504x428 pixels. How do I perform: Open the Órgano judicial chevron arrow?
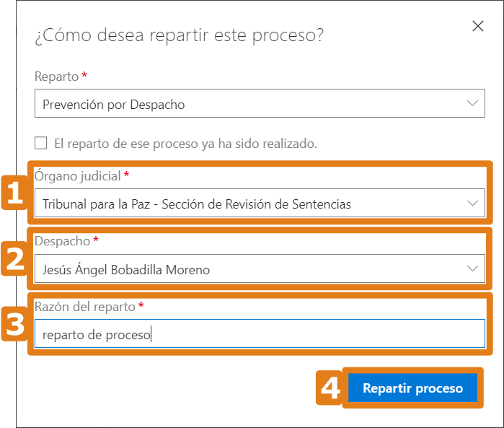point(472,204)
